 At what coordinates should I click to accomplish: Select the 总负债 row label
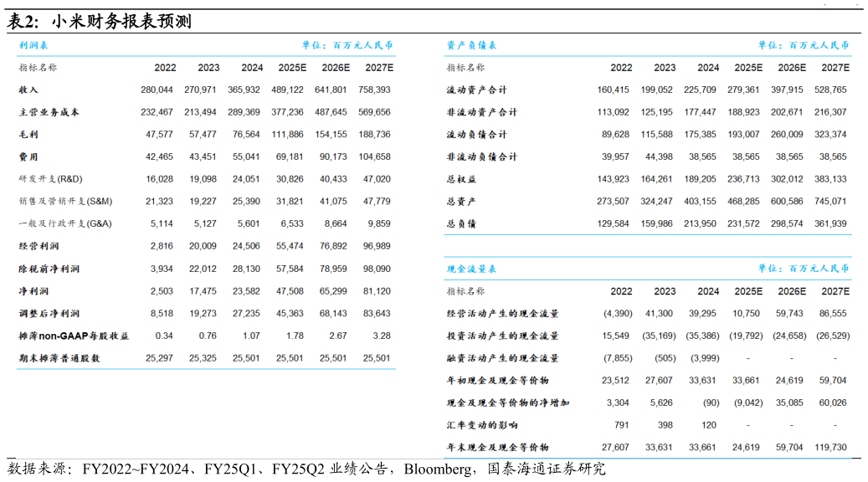(461, 223)
